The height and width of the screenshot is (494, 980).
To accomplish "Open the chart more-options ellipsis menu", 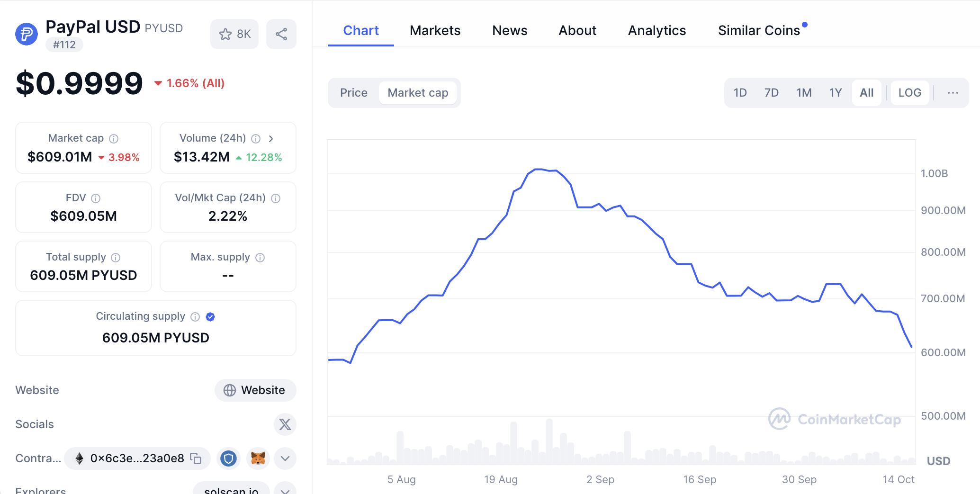I will [x=953, y=93].
